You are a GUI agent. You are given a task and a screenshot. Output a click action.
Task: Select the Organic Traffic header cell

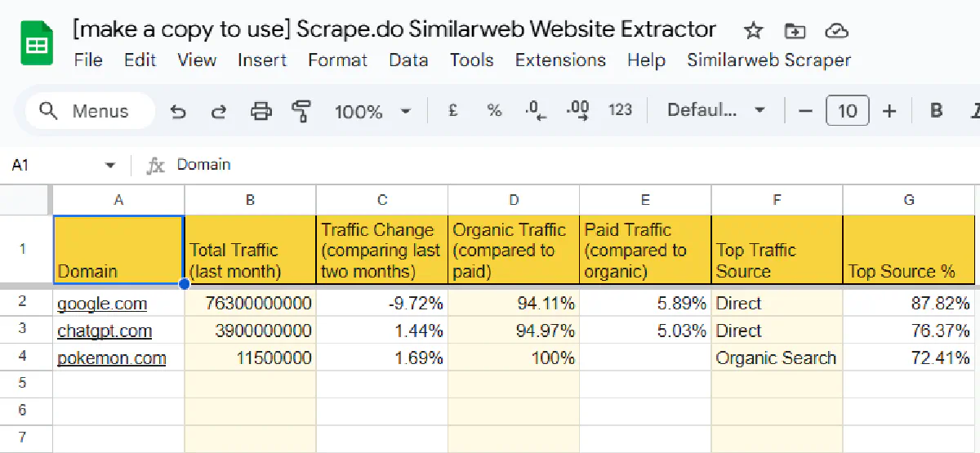(x=514, y=250)
